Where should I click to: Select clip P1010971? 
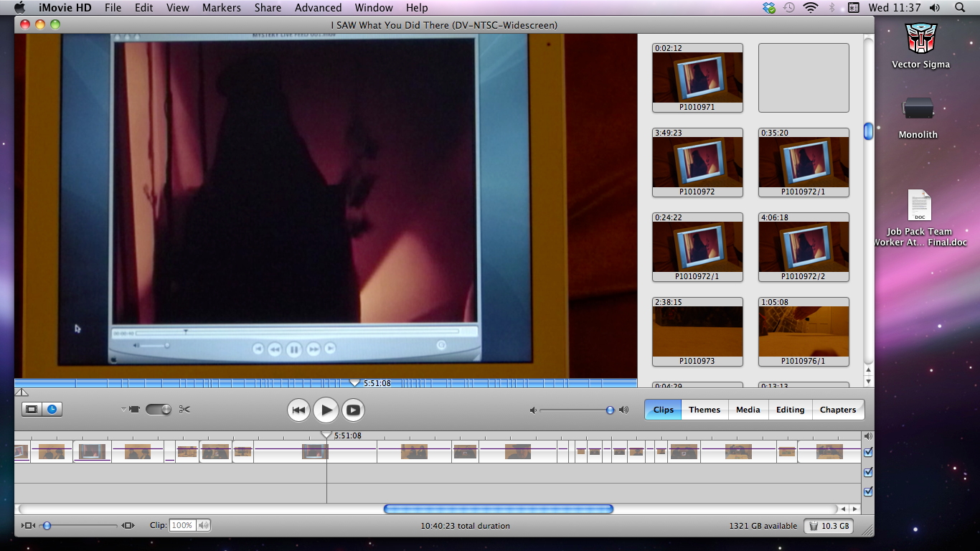pyautogui.click(x=697, y=77)
